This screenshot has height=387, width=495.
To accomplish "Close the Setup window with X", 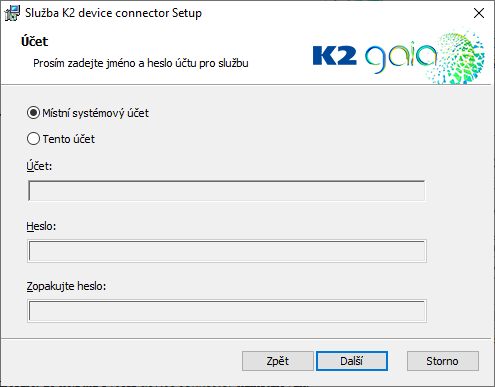I will coord(479,13).
